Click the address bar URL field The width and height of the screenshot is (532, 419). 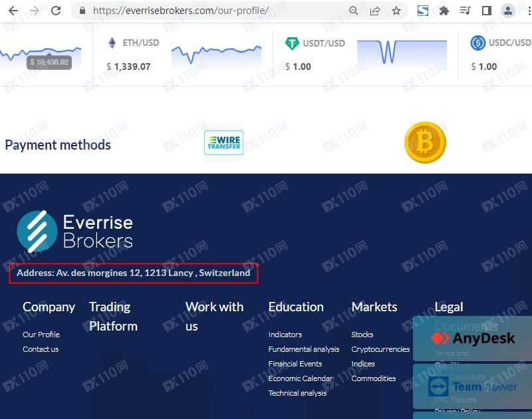pos(199,11)
